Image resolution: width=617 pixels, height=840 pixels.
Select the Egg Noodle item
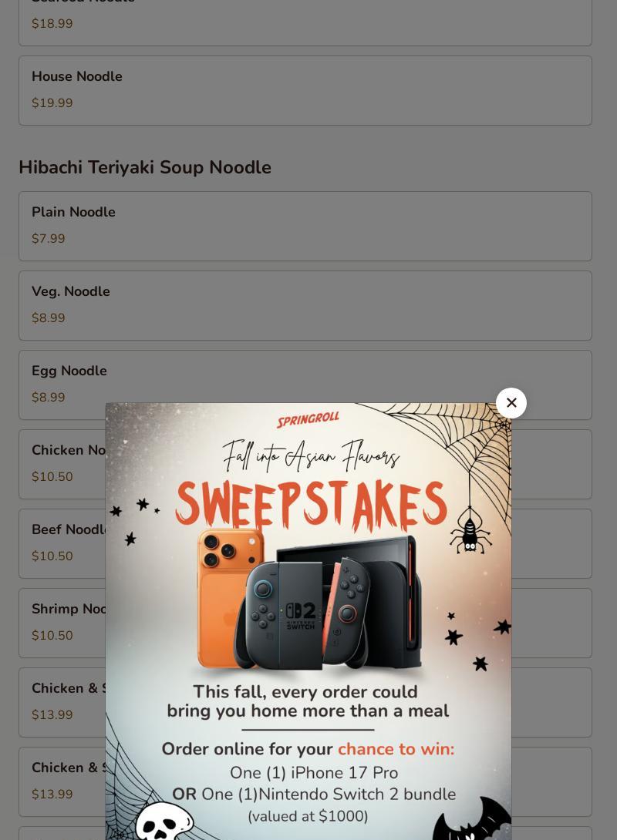pos(305,385)
